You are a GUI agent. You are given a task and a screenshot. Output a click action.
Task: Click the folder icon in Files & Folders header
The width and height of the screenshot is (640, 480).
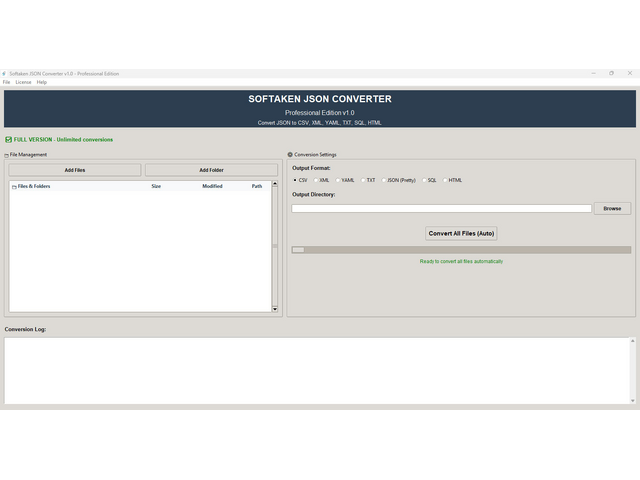14,187
